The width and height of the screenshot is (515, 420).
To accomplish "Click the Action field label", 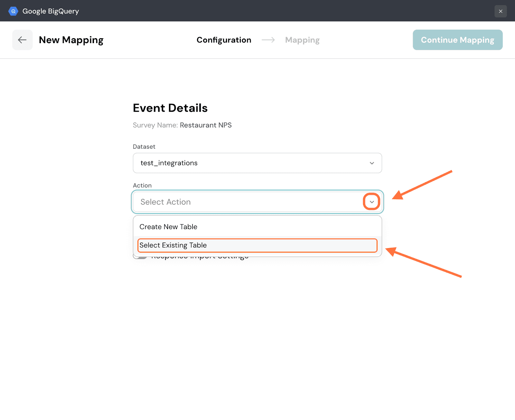I will point(142,186).
